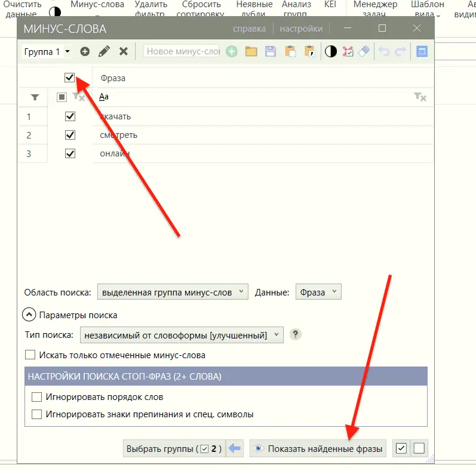Click the green add minus-word button
This screenshot has height=471, width=476.
tap(232, 51)
